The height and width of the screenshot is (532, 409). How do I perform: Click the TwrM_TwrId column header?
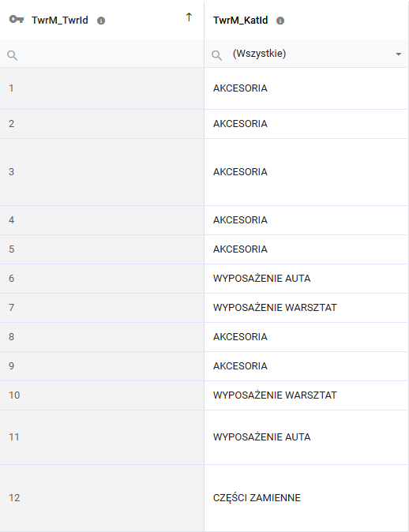click(60, 21)
